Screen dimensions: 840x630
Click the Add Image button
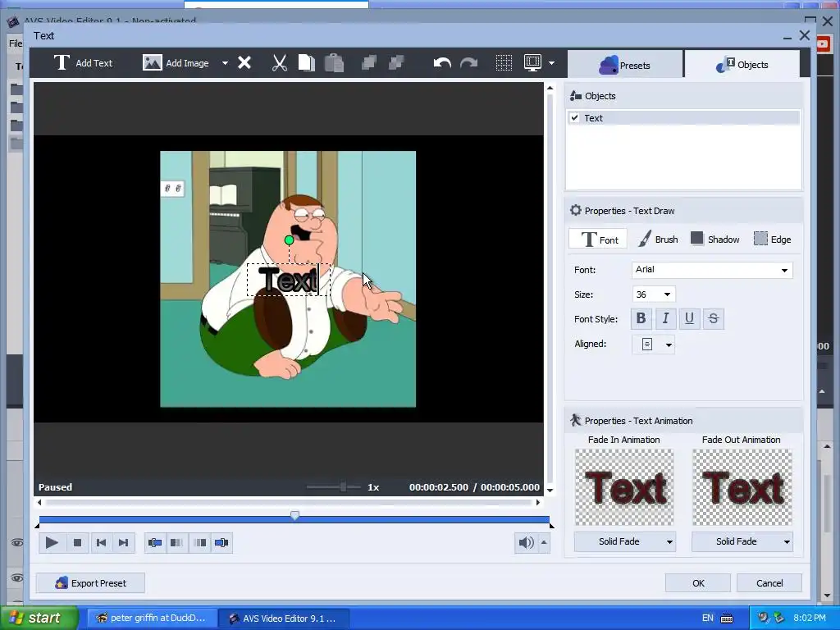pyautogui.click(x=176, y=63)
